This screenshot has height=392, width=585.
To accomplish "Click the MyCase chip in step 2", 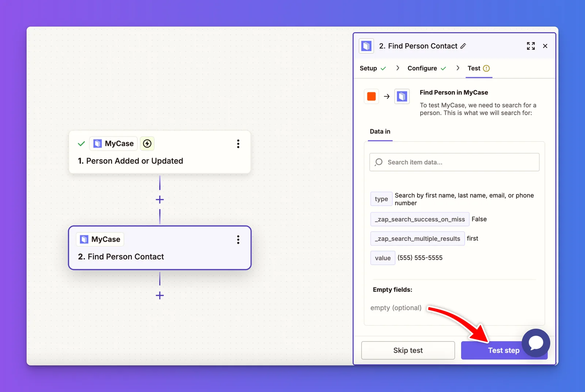I will [100, 240].
